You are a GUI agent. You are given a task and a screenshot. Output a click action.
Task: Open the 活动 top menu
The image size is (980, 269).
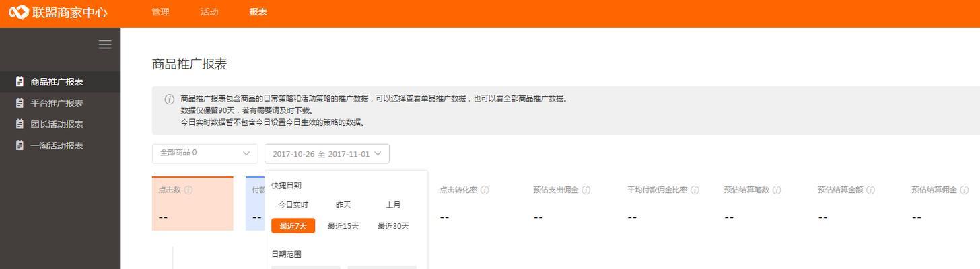click(209, 12)
